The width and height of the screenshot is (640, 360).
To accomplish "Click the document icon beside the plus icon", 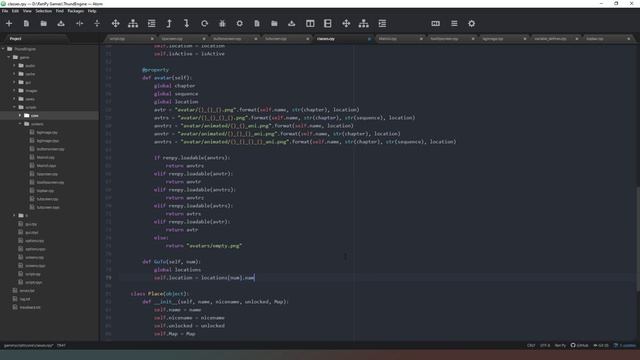I will [26, 24].
